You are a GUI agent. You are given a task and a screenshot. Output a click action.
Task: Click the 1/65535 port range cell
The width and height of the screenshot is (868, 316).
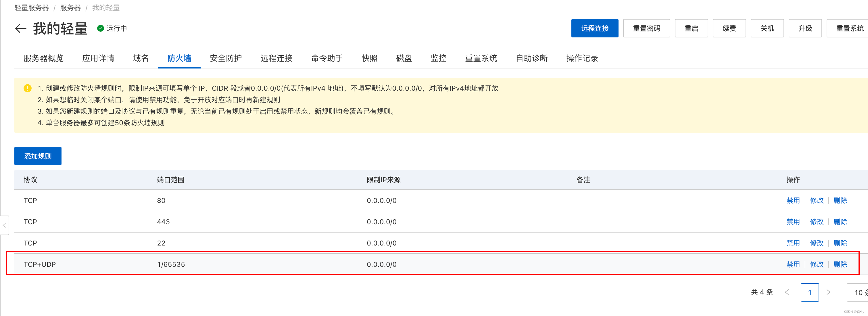pyautogui.click(x=171, y=264)
